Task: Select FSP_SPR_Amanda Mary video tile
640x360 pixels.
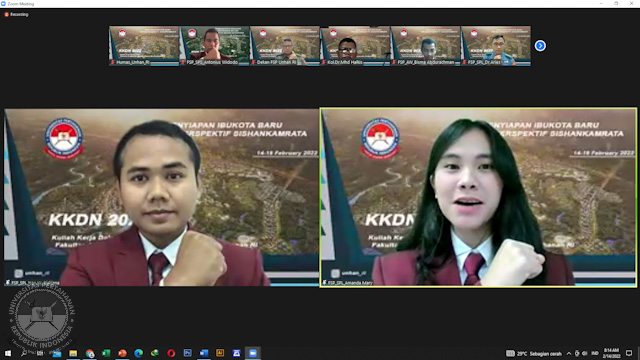Action: pyautogui.click(x=478, y=197)
